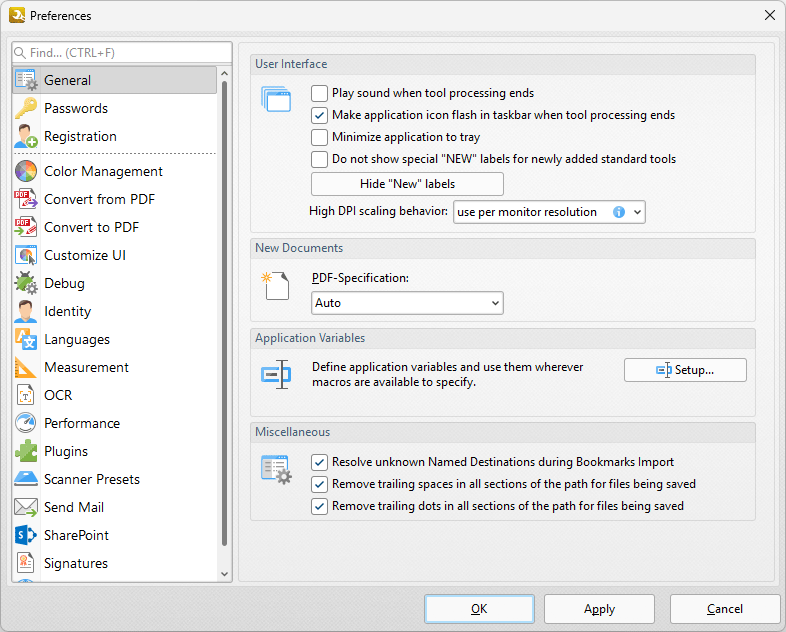786x632 pixels.
Task: Open the PDF-Specification Auto dropdown
Action: pos(407,303)
